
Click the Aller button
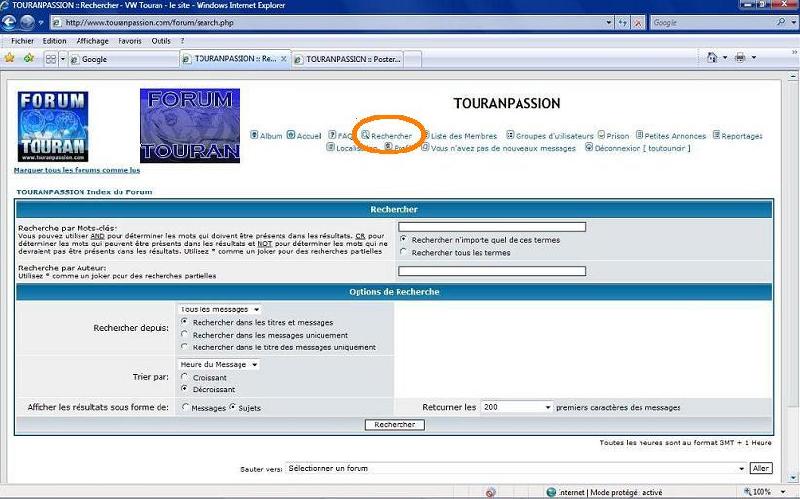pyautogui.click(x=761, y=468)
